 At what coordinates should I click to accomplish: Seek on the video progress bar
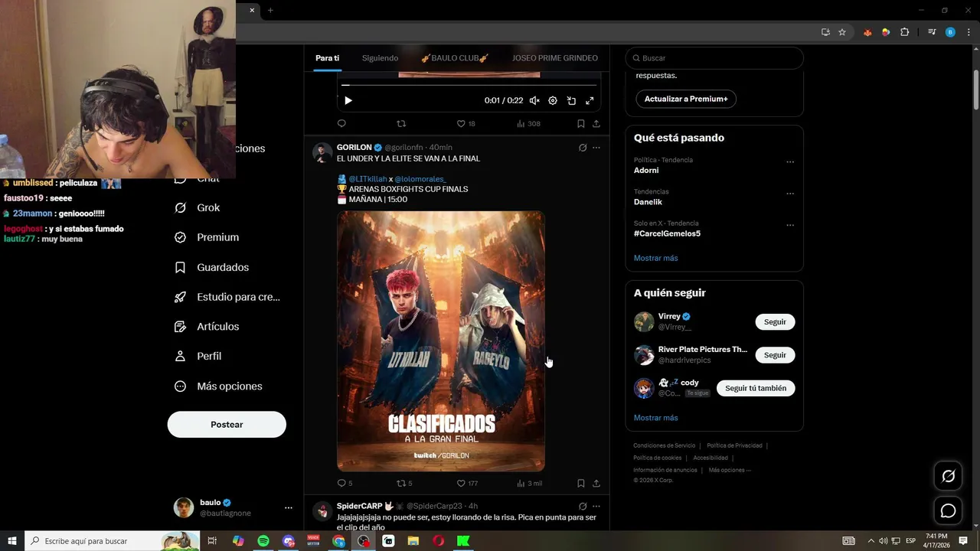click(x=469, y=85)
